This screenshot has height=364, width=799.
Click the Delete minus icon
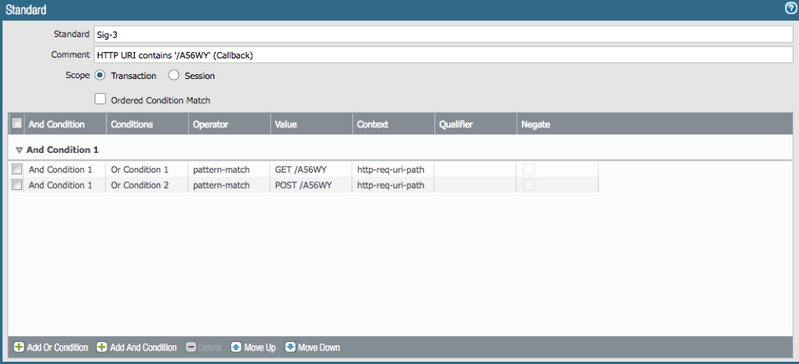191,347
